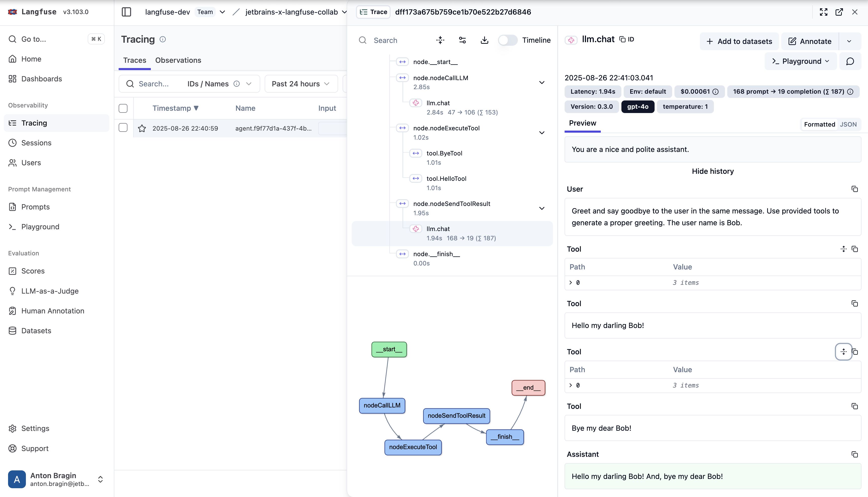The width and height of the screenshot is (868, 497).
Task: Click the download trace icon
Action: point(484,40)
